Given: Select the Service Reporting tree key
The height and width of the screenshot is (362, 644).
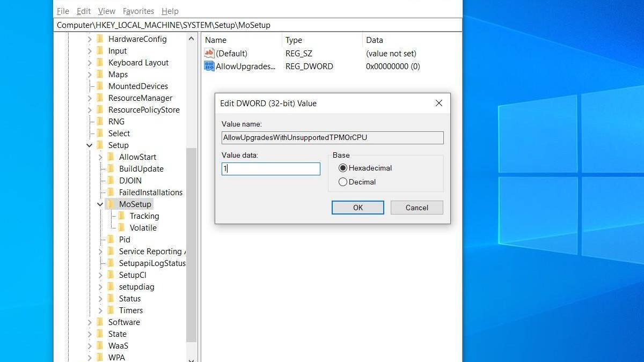Looking at the screenshot, I should pyautogui.click(x=152, y=252).
